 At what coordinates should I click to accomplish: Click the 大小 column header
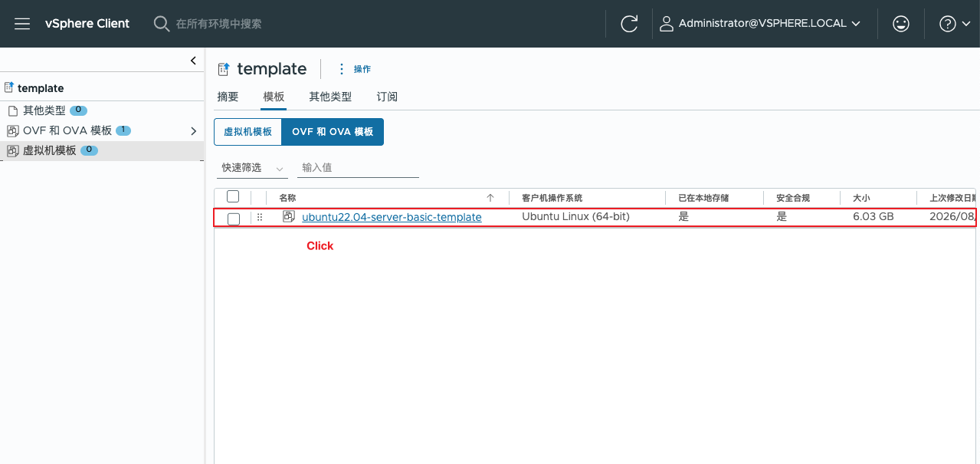[x=861, y=198]
